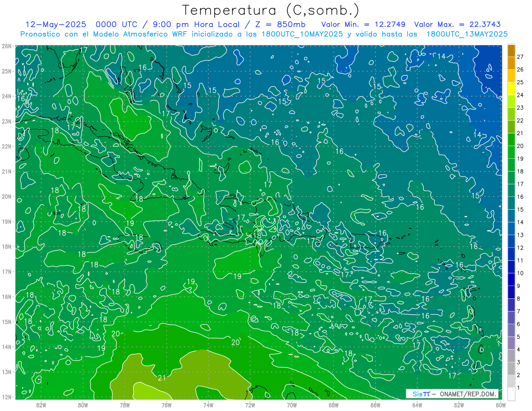Click the legend value "4"
This screenshot has width=532, height=411.
tap(519, 349)
